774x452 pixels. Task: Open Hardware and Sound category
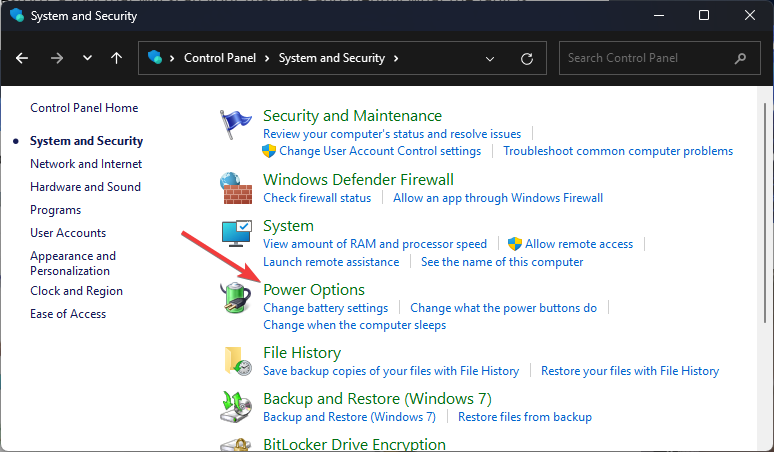tap(85, 187)
